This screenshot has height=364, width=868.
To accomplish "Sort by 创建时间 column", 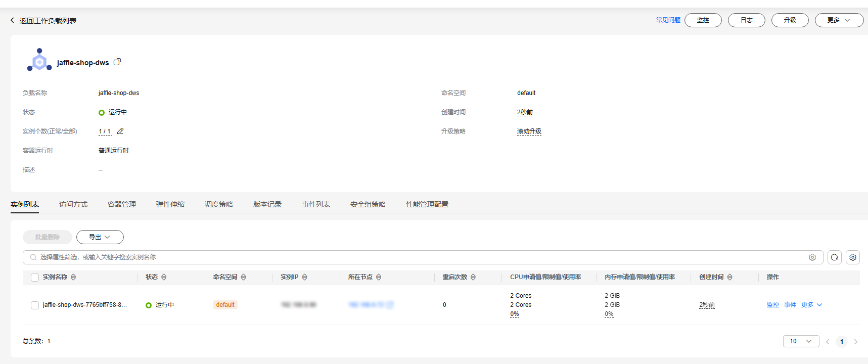I will point(729,277).
